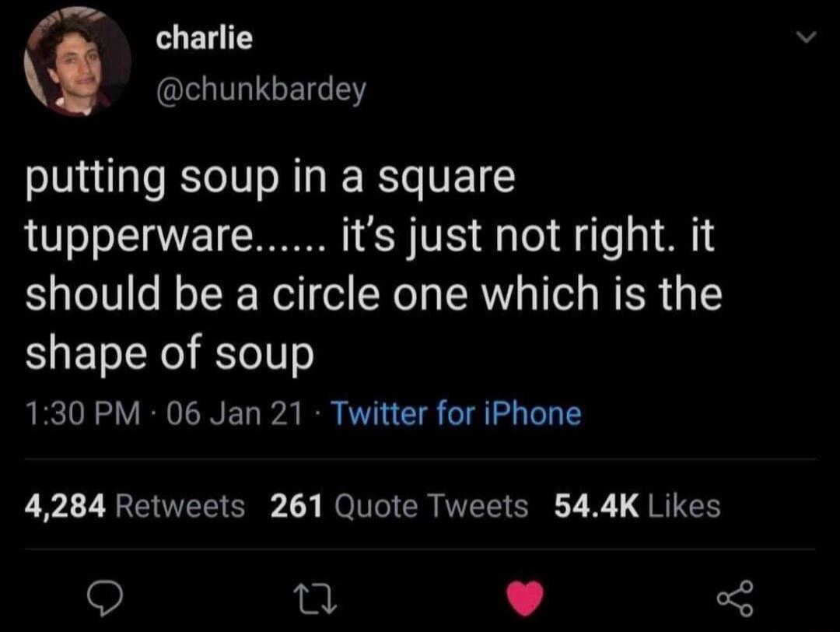Unlike the tweet via the pink heart
Image resolution: width=840 pixels, height=632 pixels.
525,599
